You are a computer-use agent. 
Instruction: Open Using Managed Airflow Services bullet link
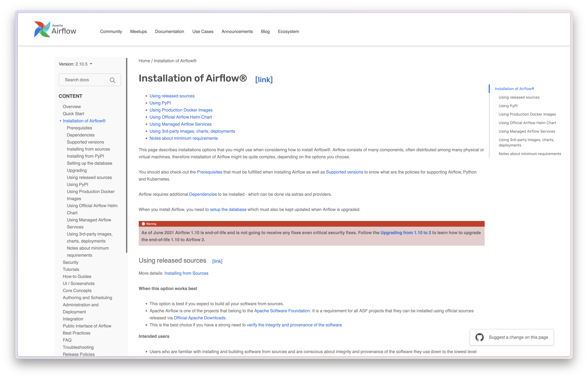[x=181, y=124]
